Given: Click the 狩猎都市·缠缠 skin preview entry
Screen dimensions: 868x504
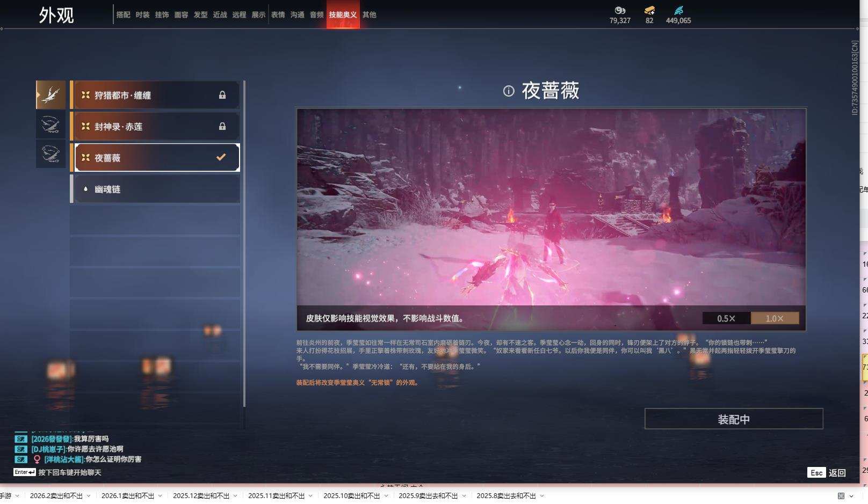Looking at the screenshot, I should coord(156,95).
